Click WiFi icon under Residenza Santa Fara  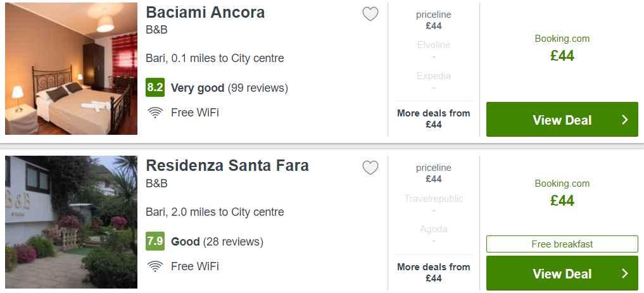pyautogui.click(x=155, y=266)
